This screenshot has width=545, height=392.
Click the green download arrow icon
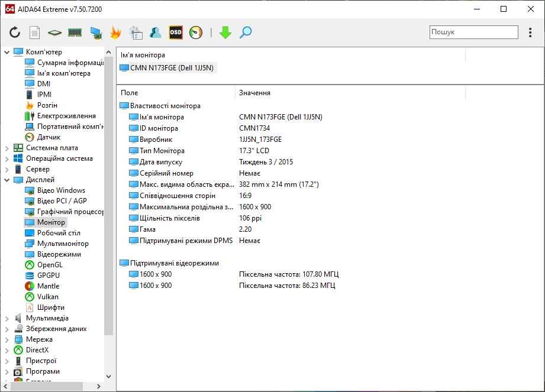click(225, 33)
